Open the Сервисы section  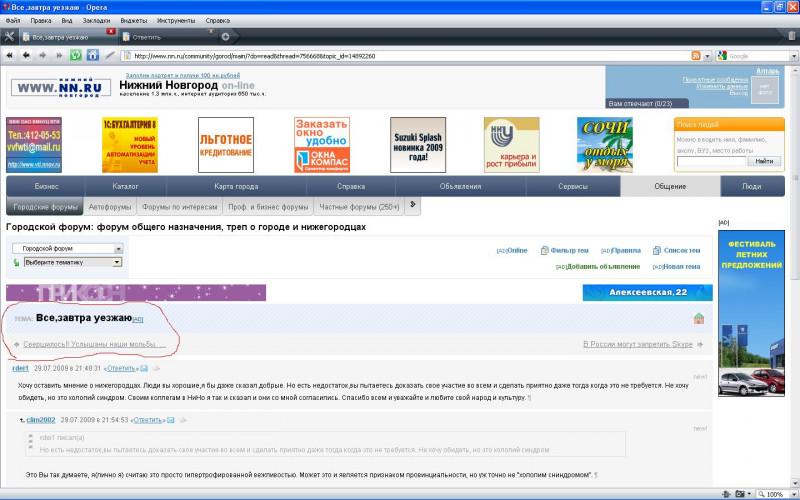[x=573, y=186]
